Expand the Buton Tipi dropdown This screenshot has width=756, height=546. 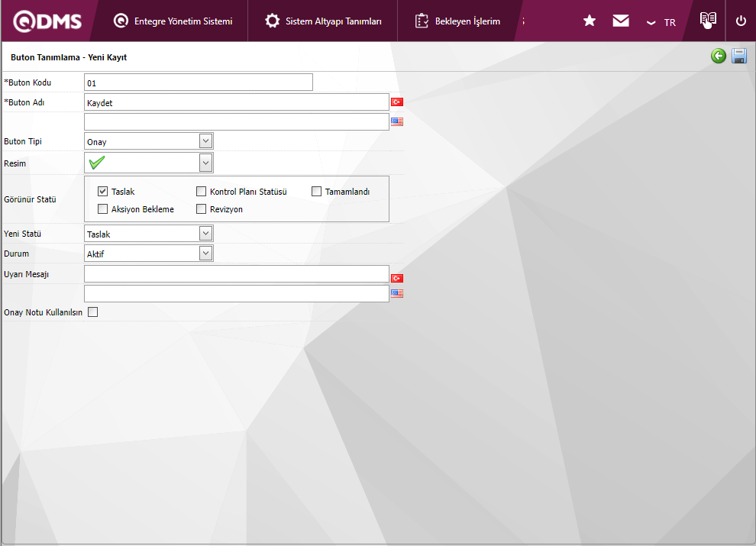click(x=205, y=141)
